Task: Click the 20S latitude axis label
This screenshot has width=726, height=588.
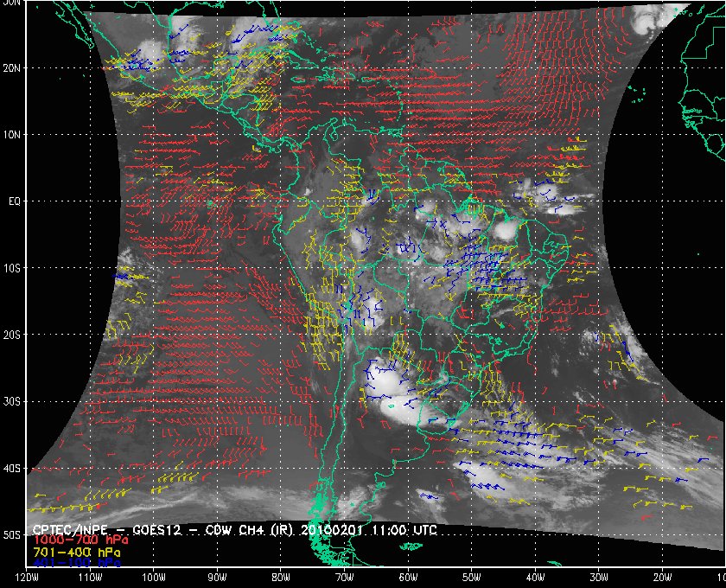Action: [x=14, y=335]
